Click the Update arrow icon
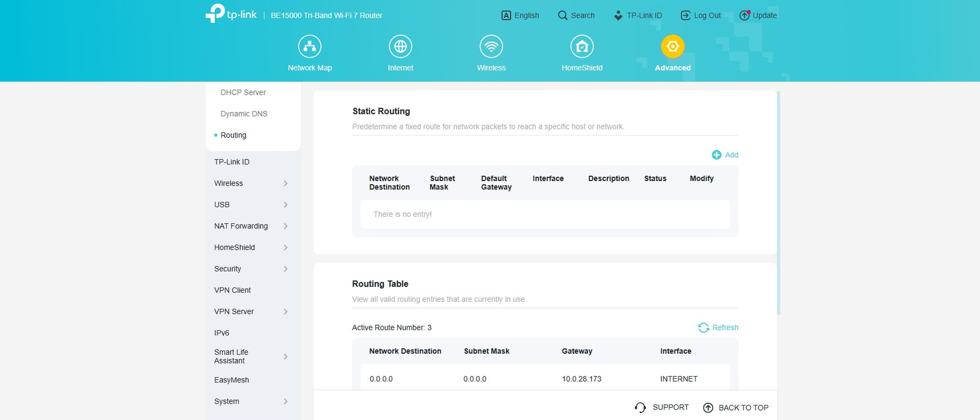Viewport: 980px width, 420px height. (744, 15)
